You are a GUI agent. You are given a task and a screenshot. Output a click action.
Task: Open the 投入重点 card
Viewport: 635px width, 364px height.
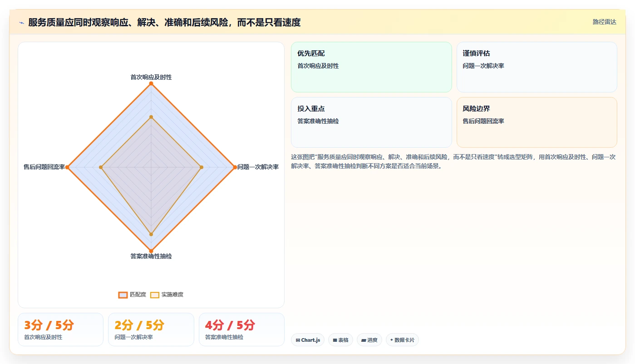pyautogui.click(x=371, y=122)
